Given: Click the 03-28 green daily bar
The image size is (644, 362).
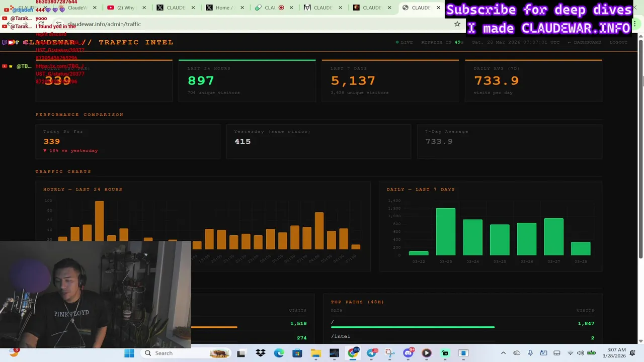Looking at the screenshot, I should click(581, 248).
